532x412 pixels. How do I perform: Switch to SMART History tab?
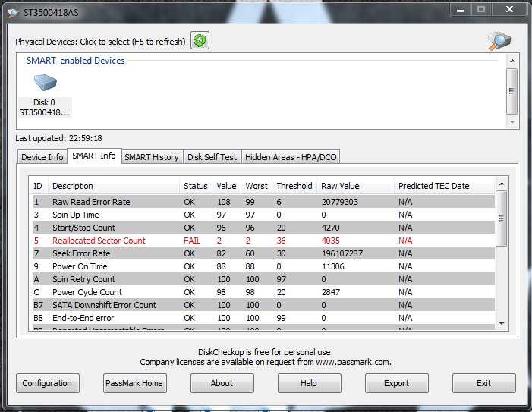(152, 157)
